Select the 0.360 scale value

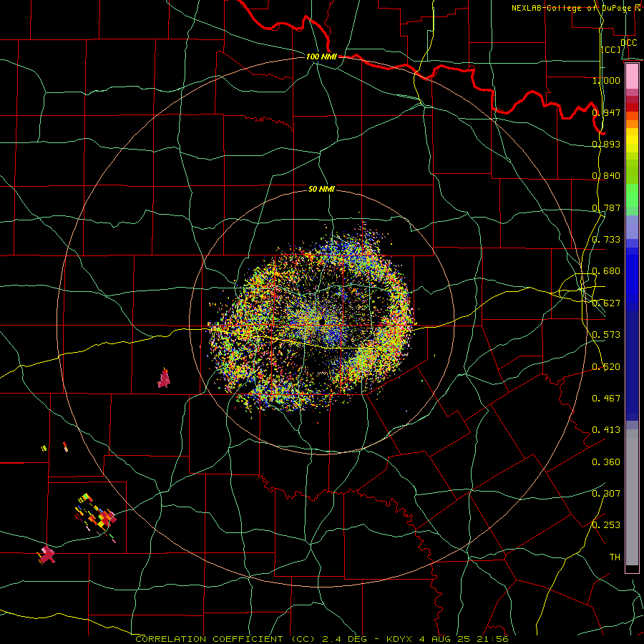pos(606,462)
